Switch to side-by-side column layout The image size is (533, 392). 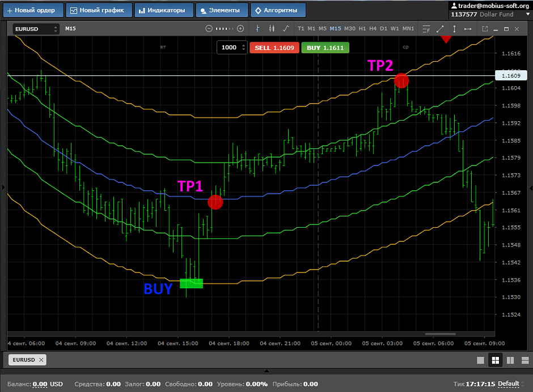tap(510, 360)
